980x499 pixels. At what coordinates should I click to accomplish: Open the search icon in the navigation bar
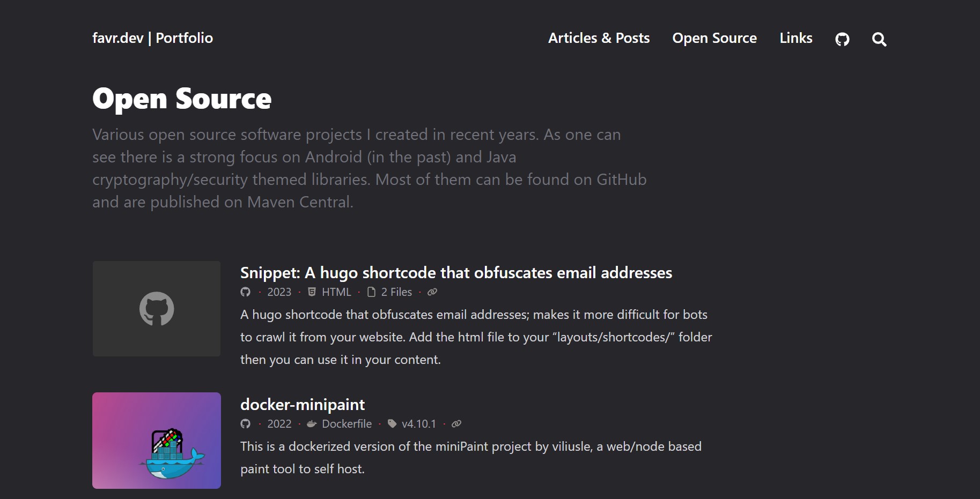click(x=879, y=39)
